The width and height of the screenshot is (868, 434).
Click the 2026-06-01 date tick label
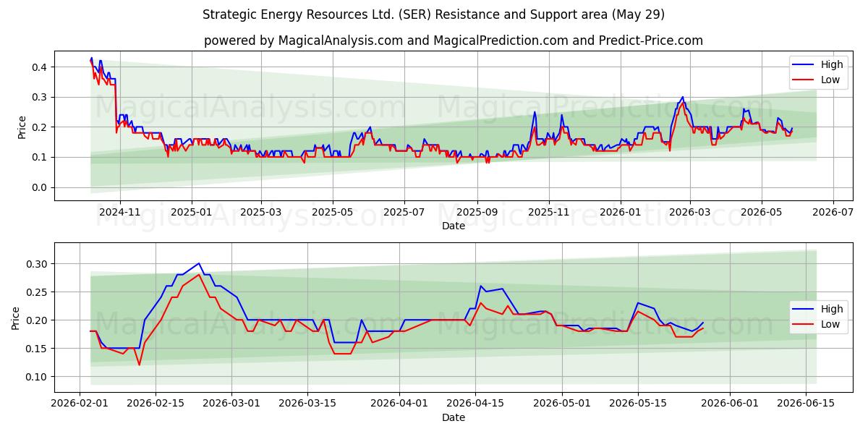(x=730, y=404)
